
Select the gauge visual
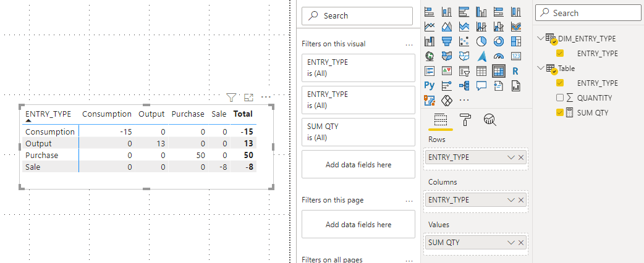point(499,56)
